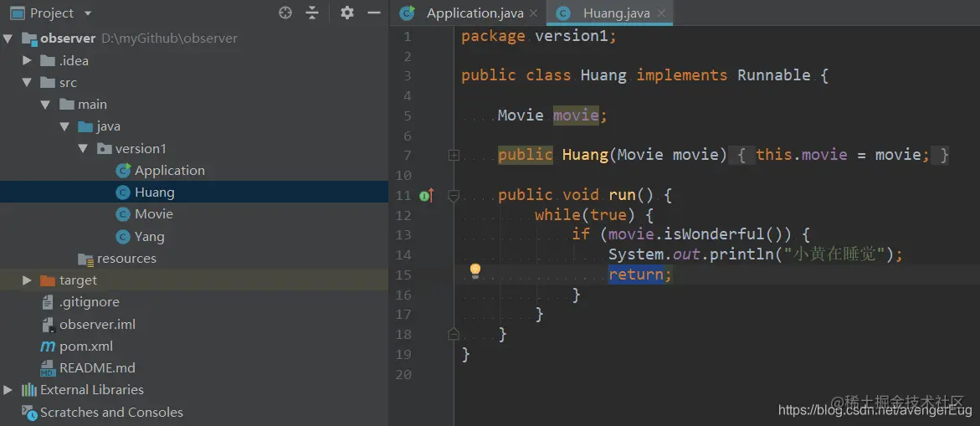Collapse the src folder
This screenshot has width=980, height=426.
27,83
